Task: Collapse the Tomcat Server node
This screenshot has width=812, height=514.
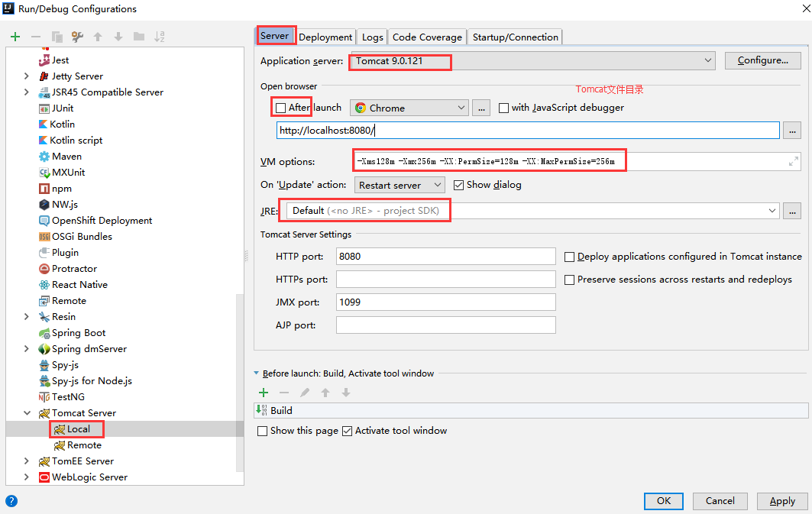Action: click(27, 413)
